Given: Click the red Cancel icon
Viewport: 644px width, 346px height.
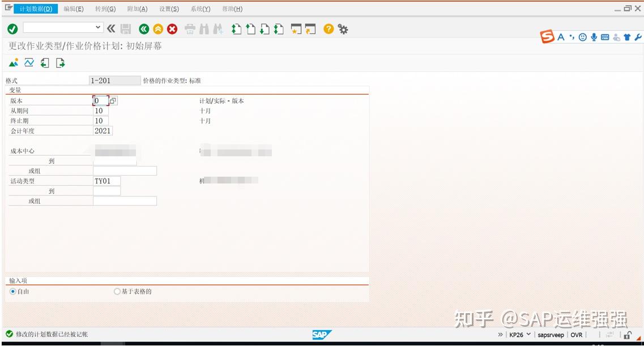Looking at the screenshot, I should 172,28.
